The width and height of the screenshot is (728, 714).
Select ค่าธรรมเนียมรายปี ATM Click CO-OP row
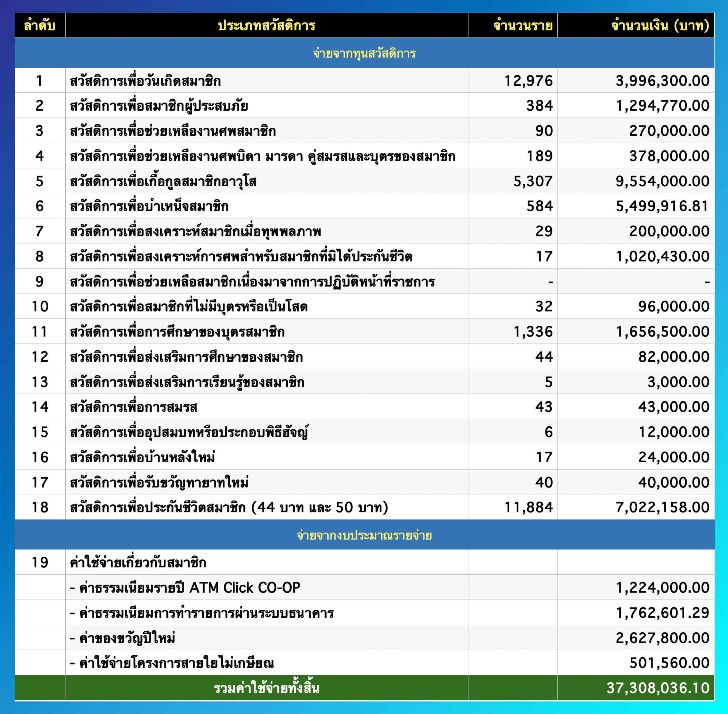point(185,588)
